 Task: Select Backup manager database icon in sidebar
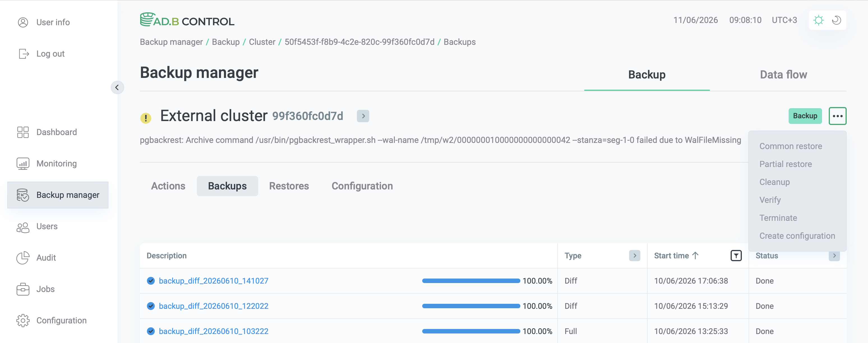[23, 195]
